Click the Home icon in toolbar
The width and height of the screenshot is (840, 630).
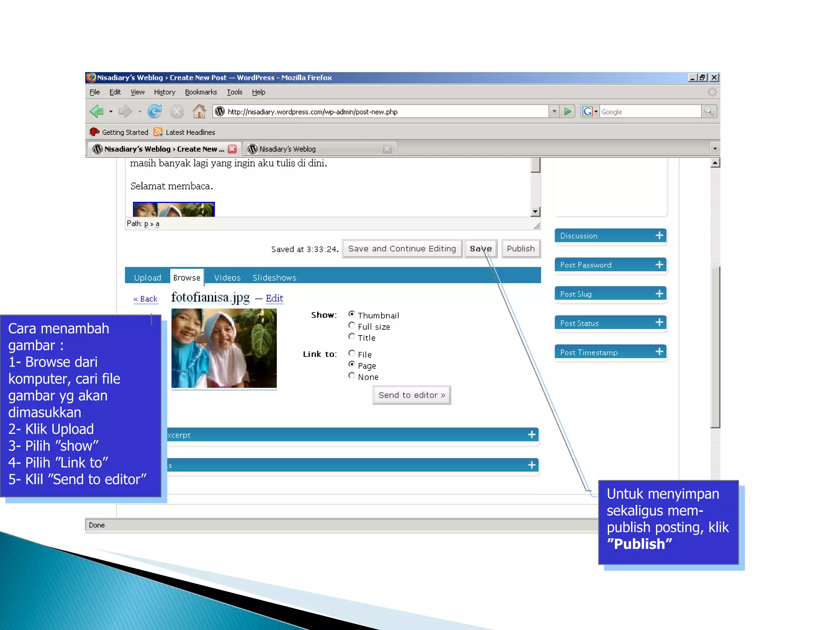click(199, 111)
